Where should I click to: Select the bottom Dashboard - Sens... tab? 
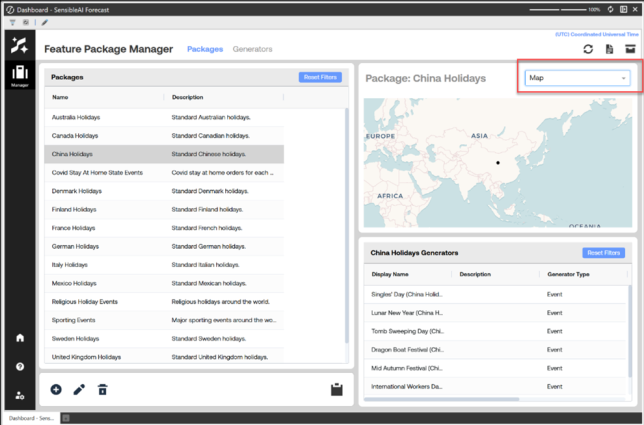click(32, 418)
